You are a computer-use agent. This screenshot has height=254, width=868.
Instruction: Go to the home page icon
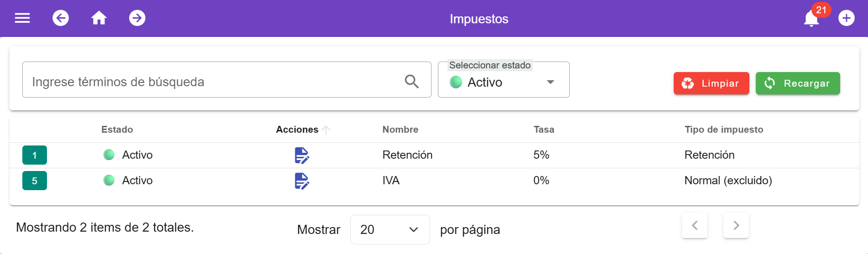coord(99,18)
